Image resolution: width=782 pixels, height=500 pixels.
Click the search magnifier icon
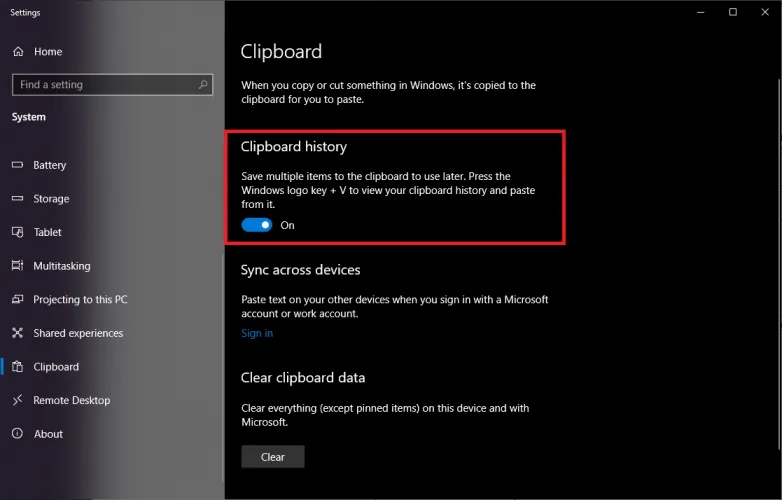coord(203,85)
